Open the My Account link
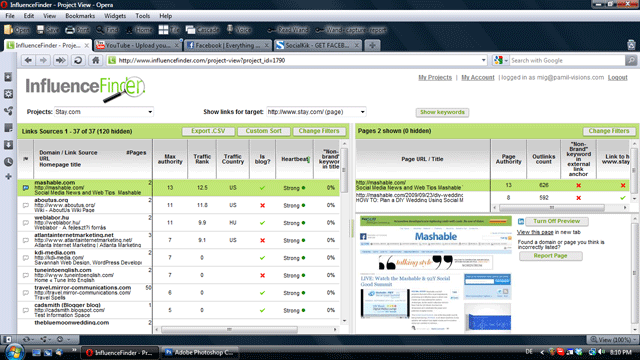640x360 pixels. [x=478, y=78]
